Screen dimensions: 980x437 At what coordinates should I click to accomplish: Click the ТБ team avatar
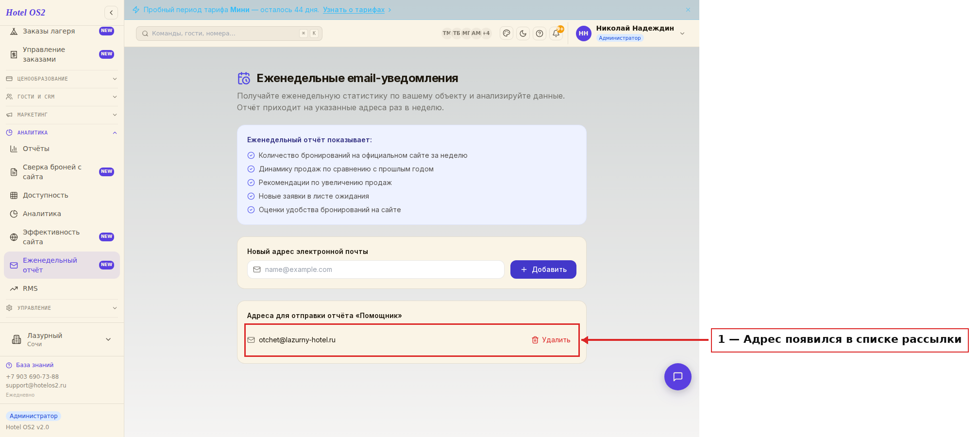[x=456, y=34]
